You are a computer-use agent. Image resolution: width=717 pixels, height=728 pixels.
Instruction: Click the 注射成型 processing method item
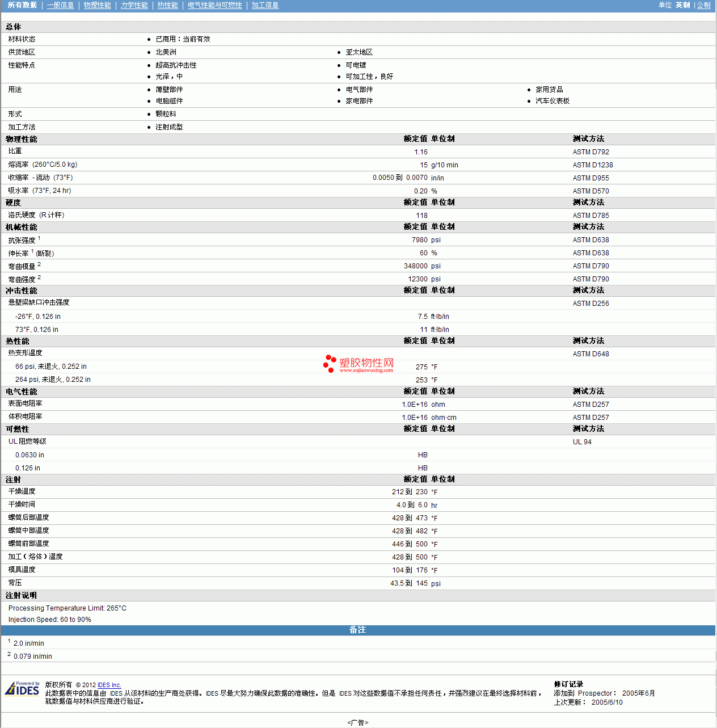169,127
